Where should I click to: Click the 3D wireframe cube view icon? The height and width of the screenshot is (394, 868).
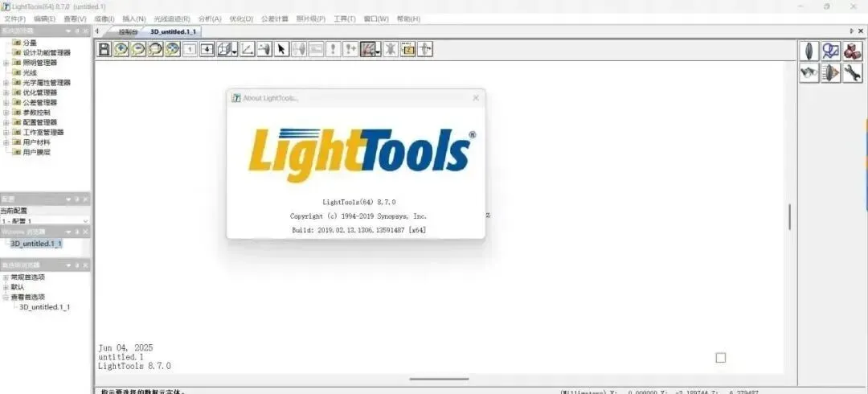click(x=224, y=49)
